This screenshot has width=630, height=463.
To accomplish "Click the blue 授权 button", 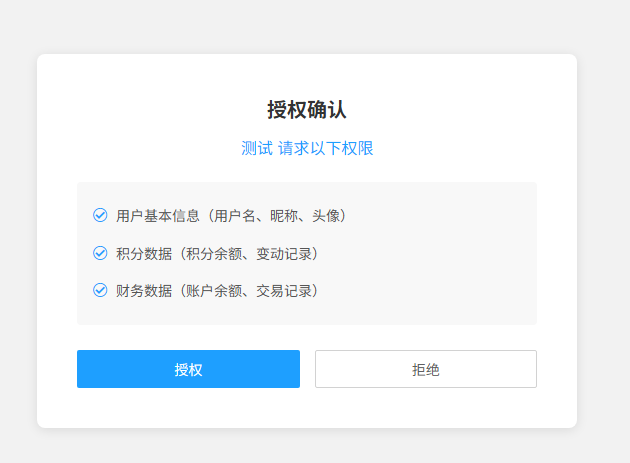I will point(188,369).
